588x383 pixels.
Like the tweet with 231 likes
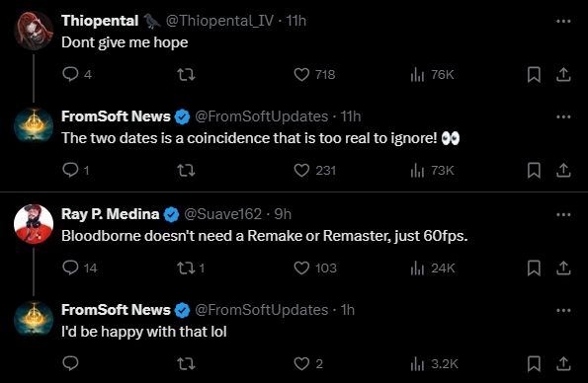(x=314, y=170)
